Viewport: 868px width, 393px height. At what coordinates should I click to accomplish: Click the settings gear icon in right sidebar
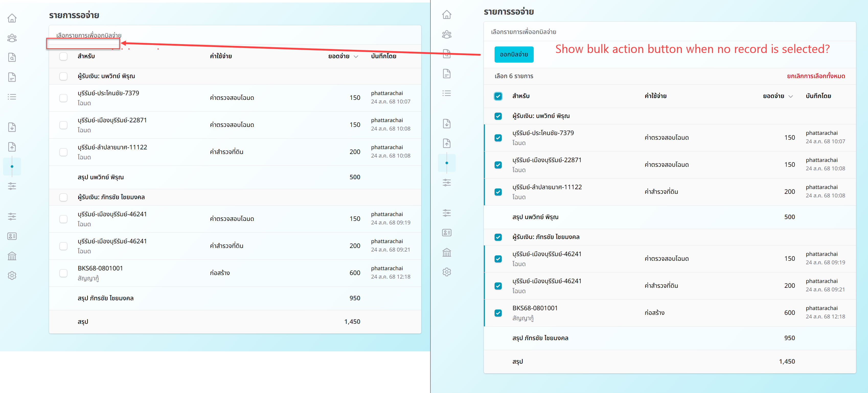pyautogui.click(x=447, y=272)
